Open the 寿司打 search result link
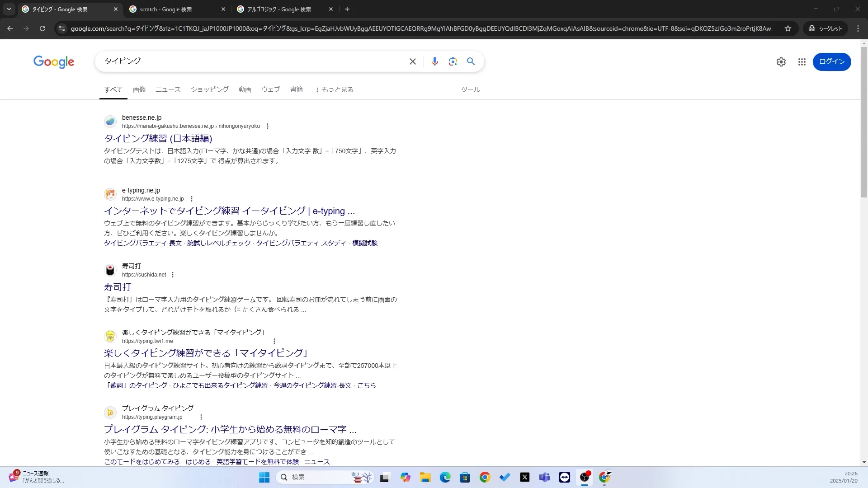This screenshot has height=488, width=868. pyautogui.click(x=118, y=287)
